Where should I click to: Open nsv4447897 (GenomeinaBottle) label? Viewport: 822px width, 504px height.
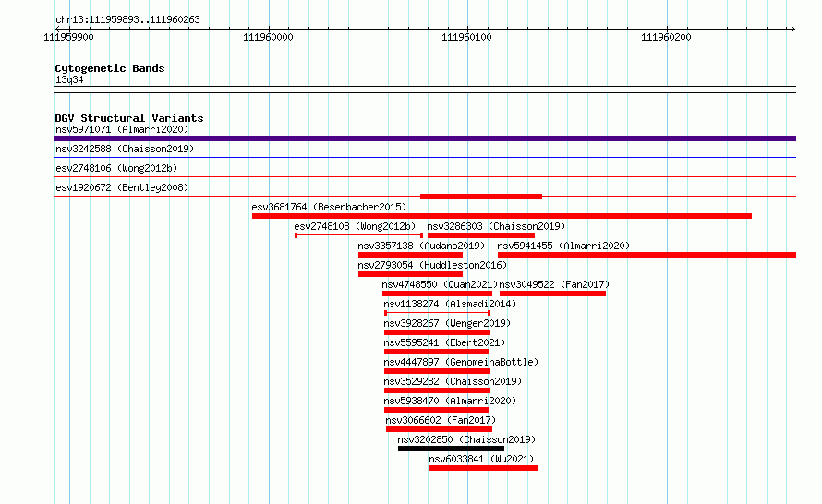(461, 362)
